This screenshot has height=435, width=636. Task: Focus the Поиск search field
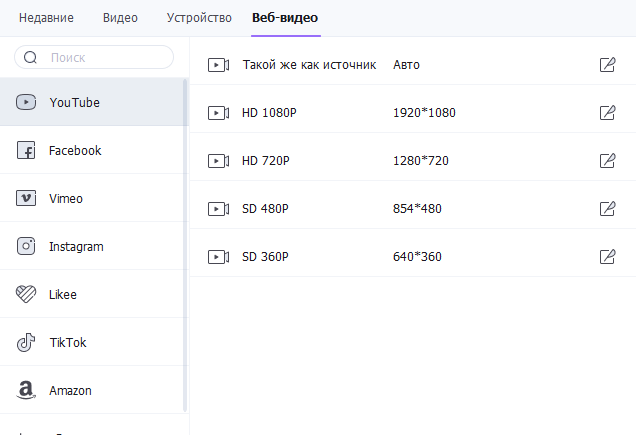(x=94, y=57)
